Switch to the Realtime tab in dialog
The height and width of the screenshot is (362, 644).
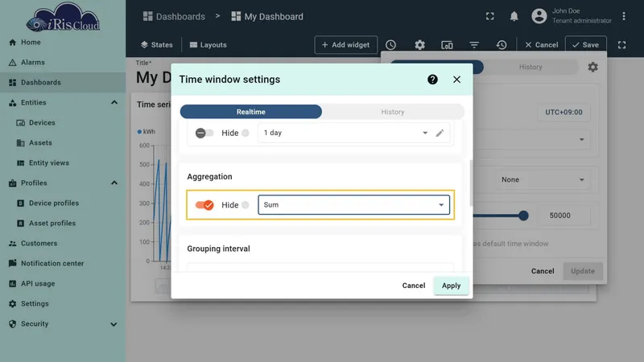[251, 112]
